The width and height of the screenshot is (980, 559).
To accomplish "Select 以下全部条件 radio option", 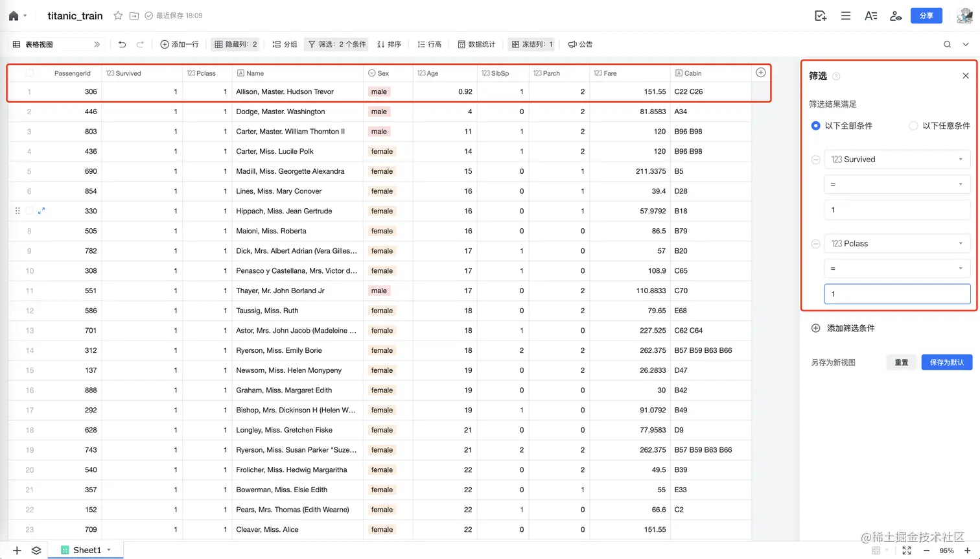I will tap(816, 126).
